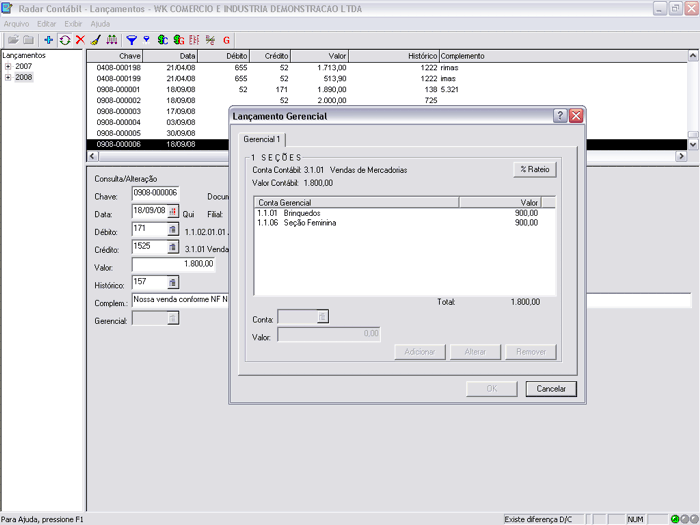The height and width of the screenshot is (525, 700).
Task: Click the lookup icon beside Débito field
Action: point(172,230)
